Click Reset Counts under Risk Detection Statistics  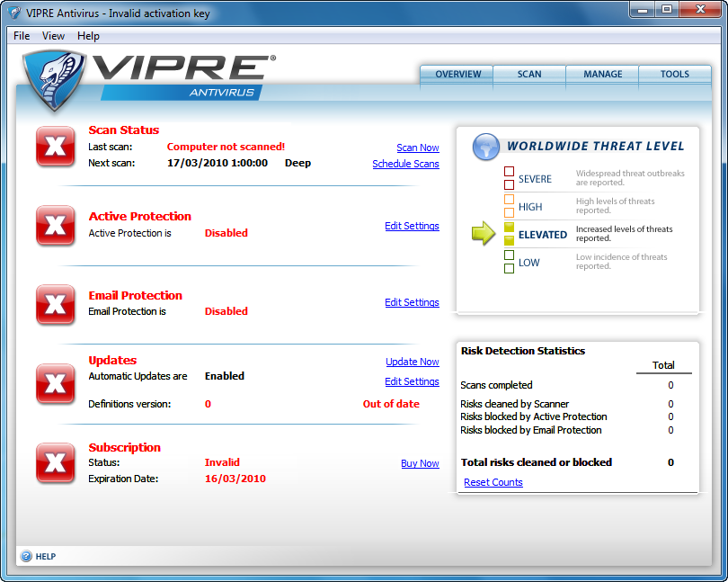[x=493, y=482]
